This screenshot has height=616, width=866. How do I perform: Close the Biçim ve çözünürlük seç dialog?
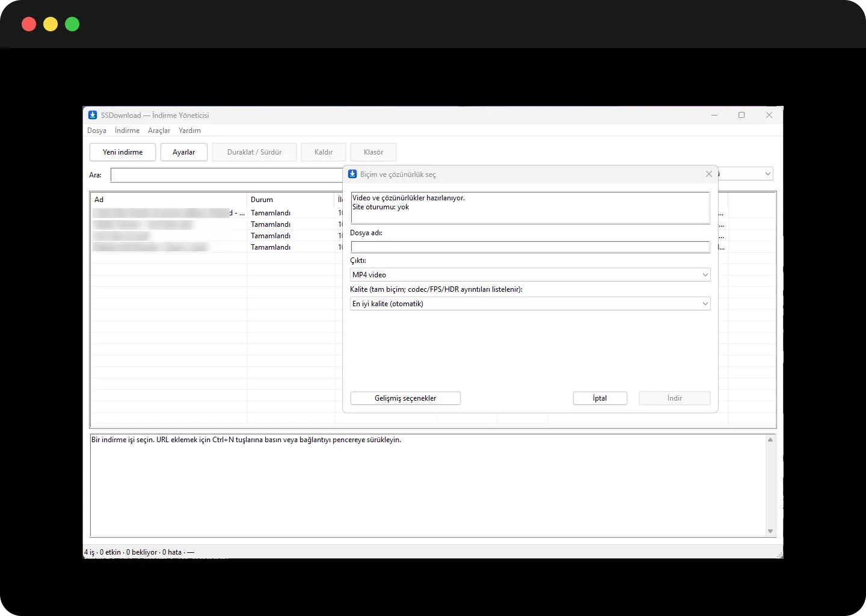coord(708,174)
